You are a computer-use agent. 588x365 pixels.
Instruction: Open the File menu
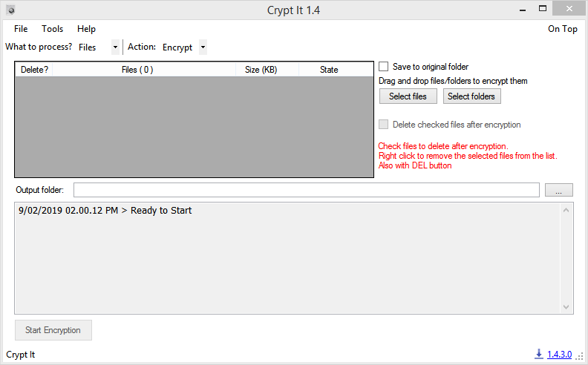click(21, 29)
